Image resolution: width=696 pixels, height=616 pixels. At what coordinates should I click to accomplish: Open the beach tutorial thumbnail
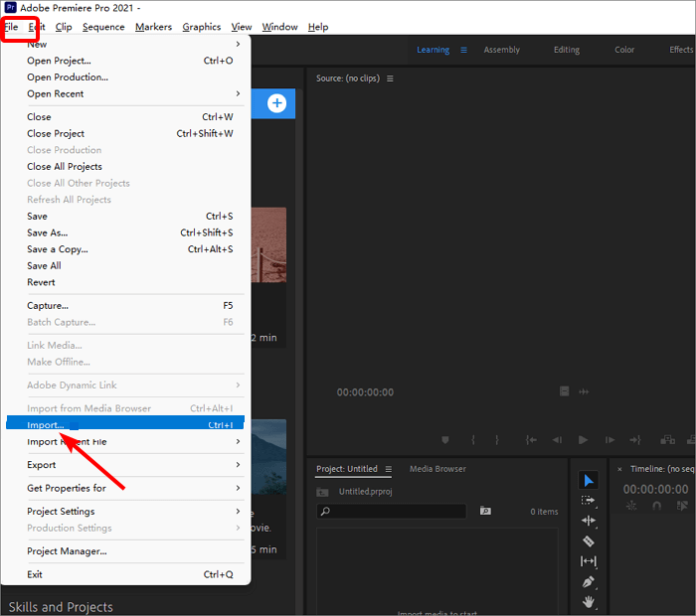point(269,244)
